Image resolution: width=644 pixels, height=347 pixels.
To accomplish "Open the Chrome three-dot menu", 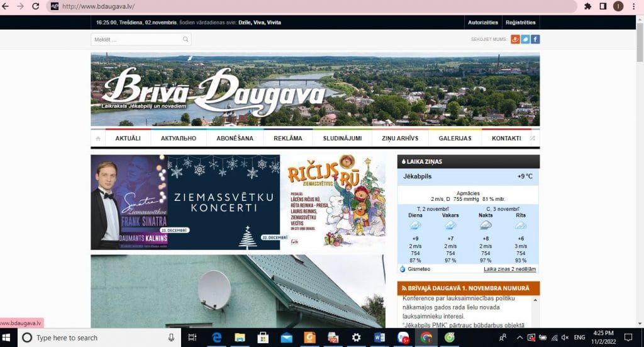I will pyautogui.click(x=633, y=6).
